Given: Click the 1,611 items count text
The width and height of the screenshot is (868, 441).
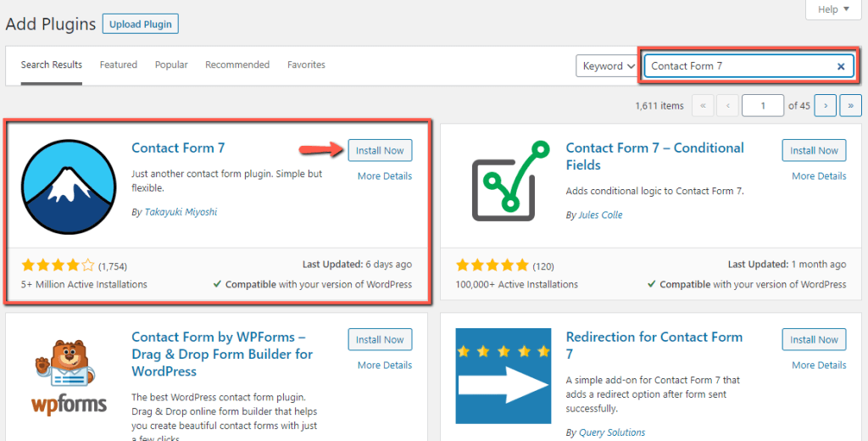Looking at the screenshot, I should click(x=659, y=106).
